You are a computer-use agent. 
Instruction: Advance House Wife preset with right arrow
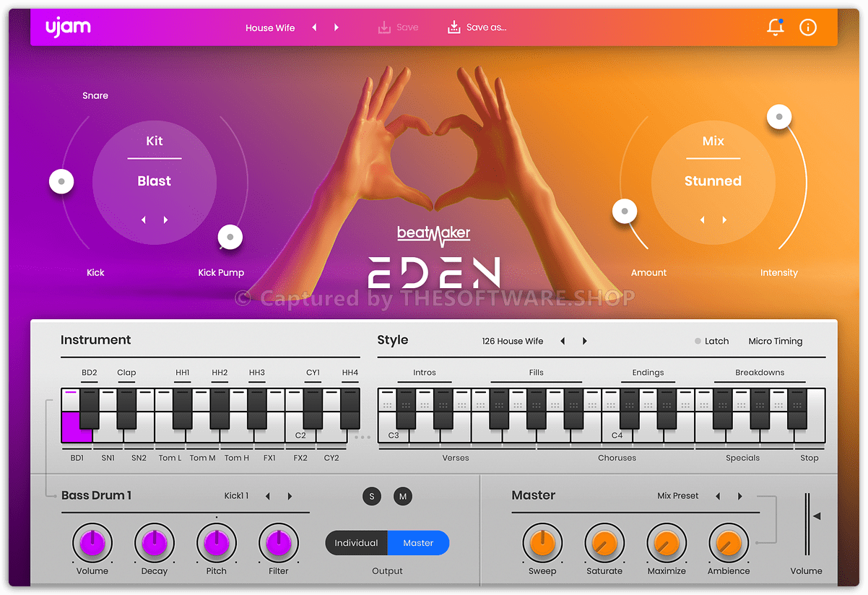(337, 27)
